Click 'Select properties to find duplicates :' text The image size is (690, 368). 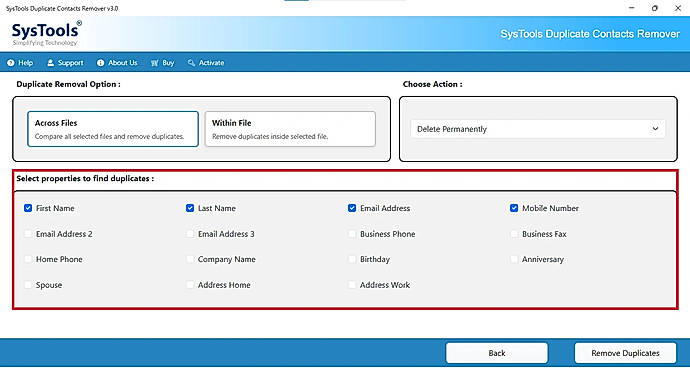pyautogui.click(x=85, y=179)
